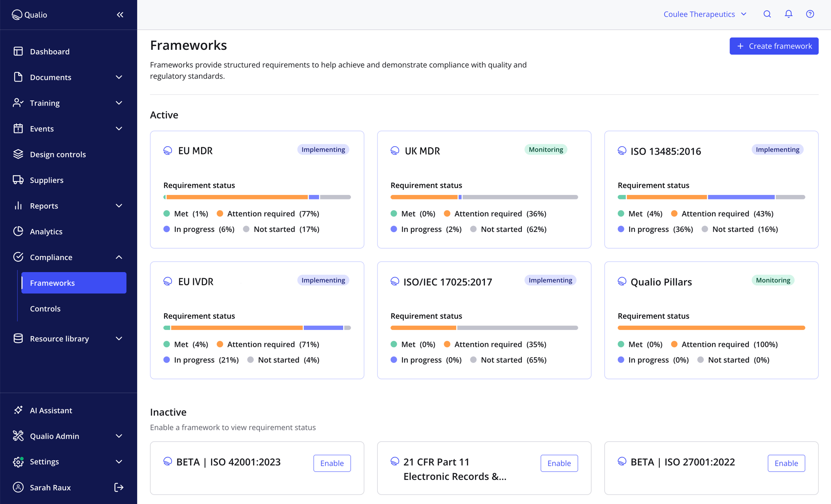This screenshot has width=831, height=504.
Task: Click the log out icon beside Sarah Raux
Action: (119, 487)
